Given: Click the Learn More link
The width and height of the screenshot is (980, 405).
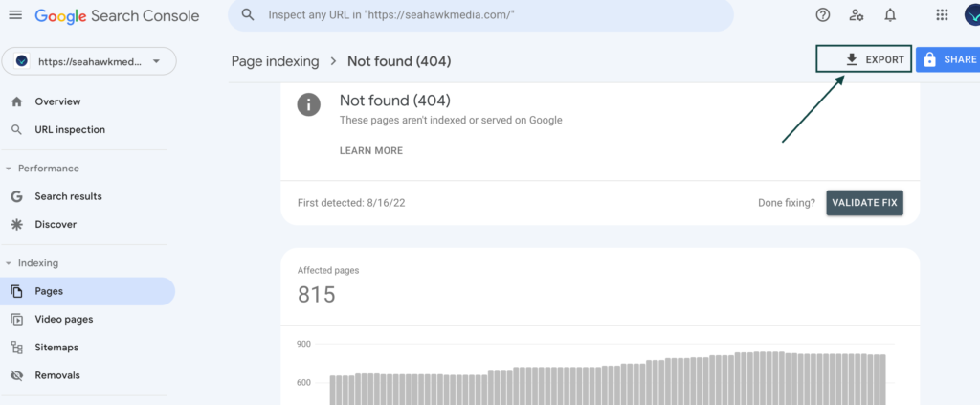Looking at the screenshot, I should pos(370,150).
